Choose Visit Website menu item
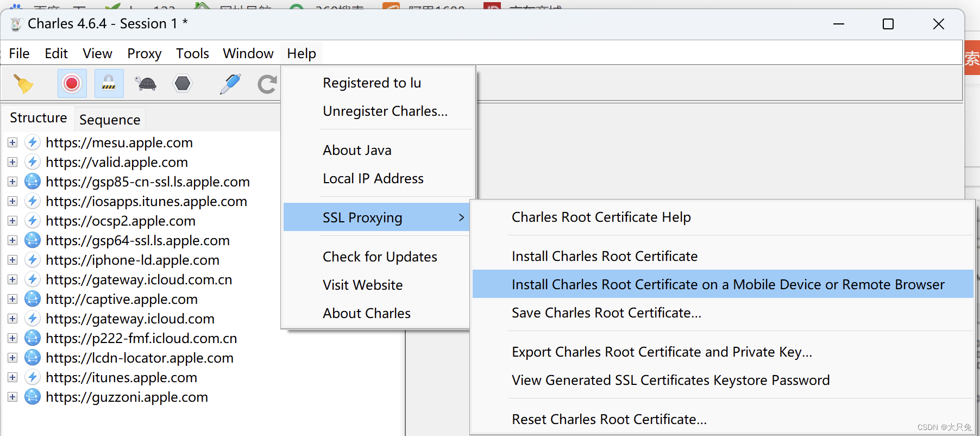Image resolution: width=980 pixels, height=436 pixels. pos(376,285)
